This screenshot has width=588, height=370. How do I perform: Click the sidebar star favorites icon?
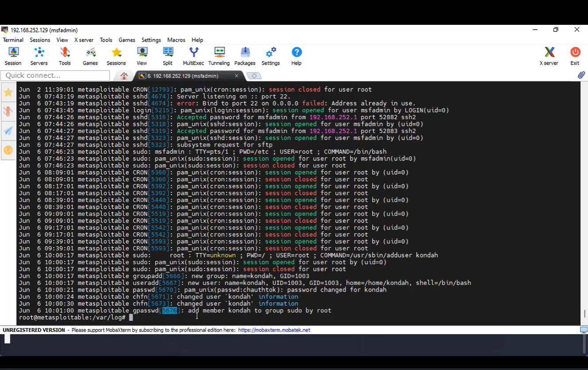coord(8,93)
